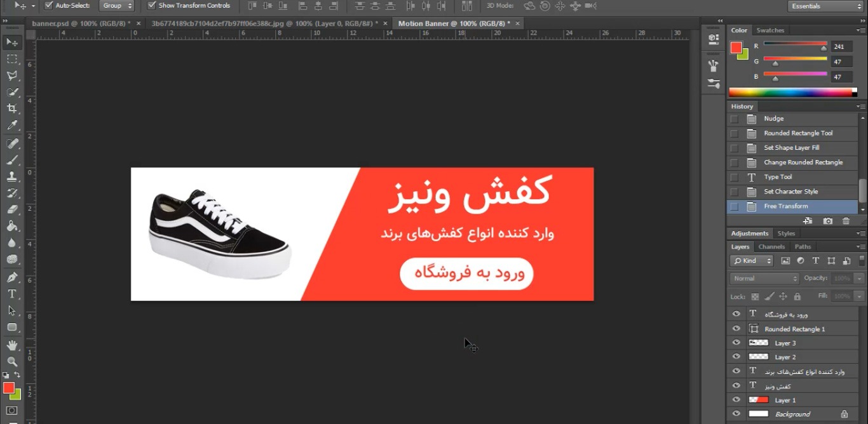Open the Layers panel flyout menu

pyautogui.click(x=861, y=247)
